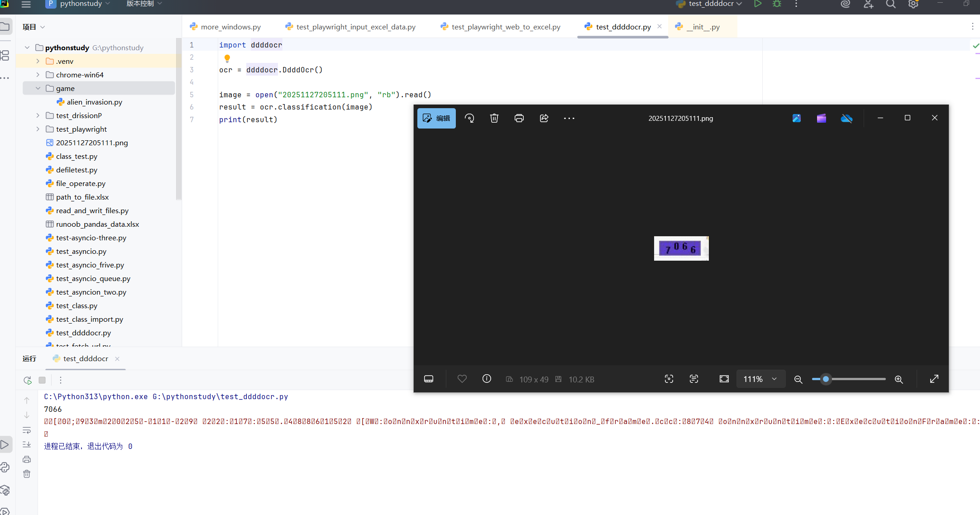
Task: Collapse the game folder
Action: point(38,88)
